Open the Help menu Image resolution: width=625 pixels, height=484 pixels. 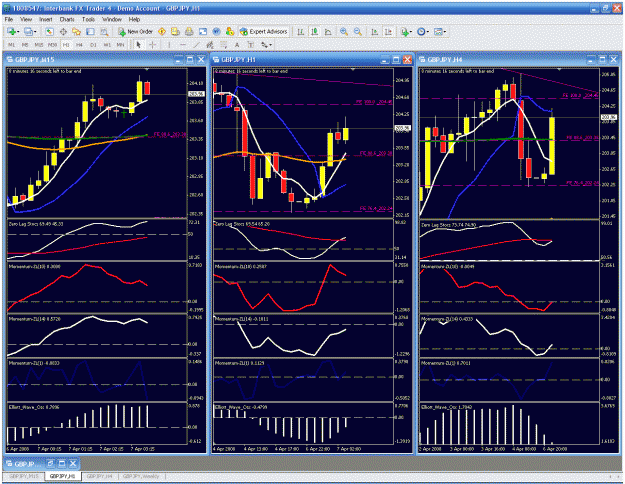[134, 19]
